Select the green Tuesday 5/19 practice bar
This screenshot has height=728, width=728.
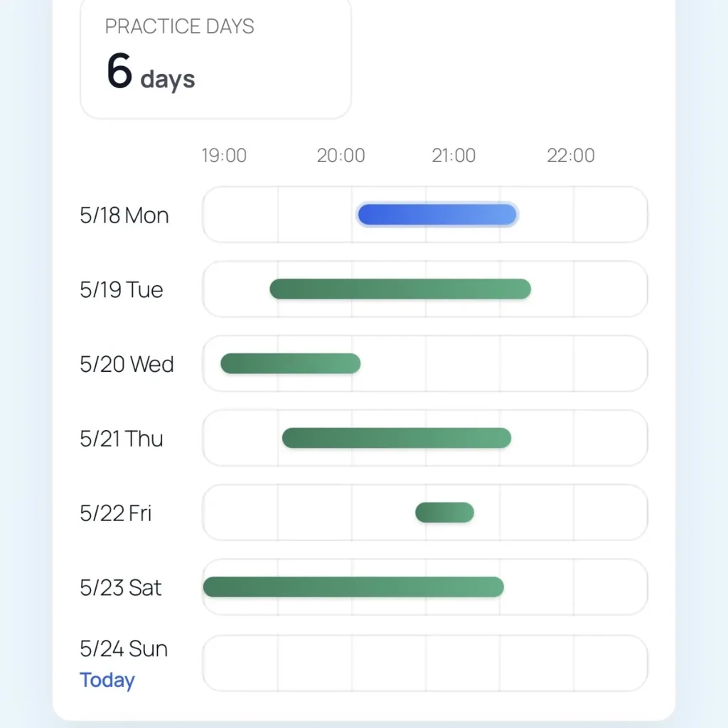(400, 289)
